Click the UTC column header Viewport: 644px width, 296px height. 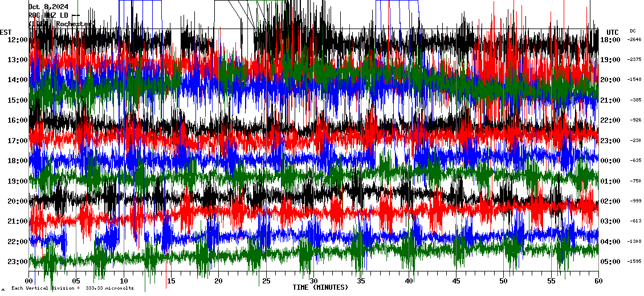click(x=613, y=32)
